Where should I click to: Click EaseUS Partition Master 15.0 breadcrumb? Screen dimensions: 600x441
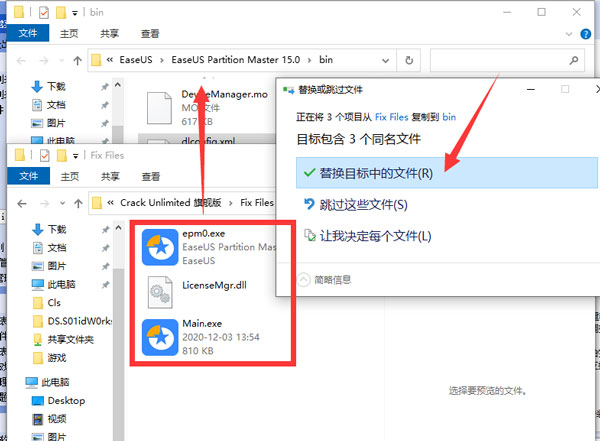(x=236, y=60)
